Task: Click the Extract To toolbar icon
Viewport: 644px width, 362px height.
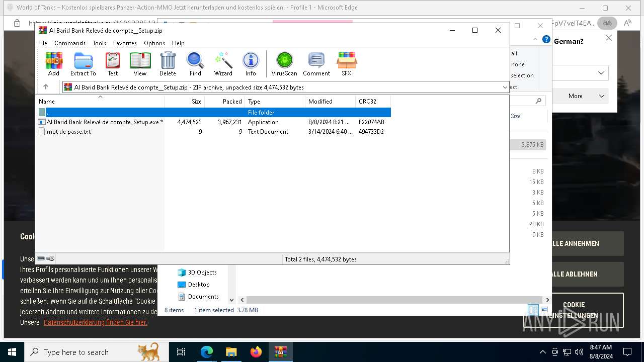Action: point(83,64)
